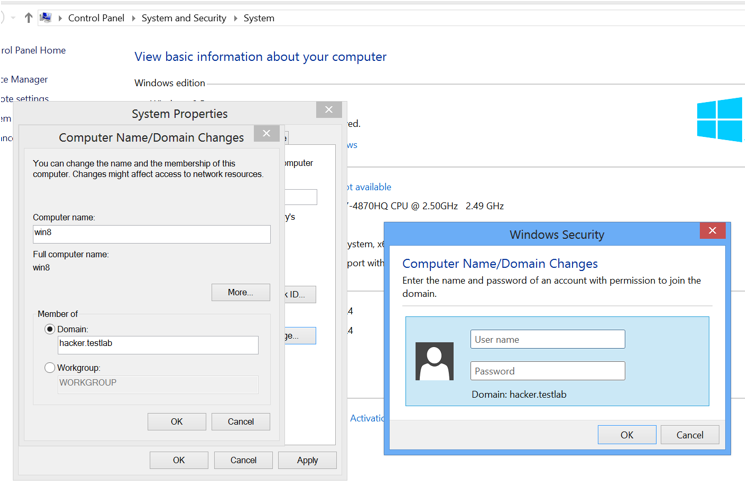Image resolution: width=746 pixels, height=504 pixels.
Task: Click the User name field
Action: (x=548, y=339)
